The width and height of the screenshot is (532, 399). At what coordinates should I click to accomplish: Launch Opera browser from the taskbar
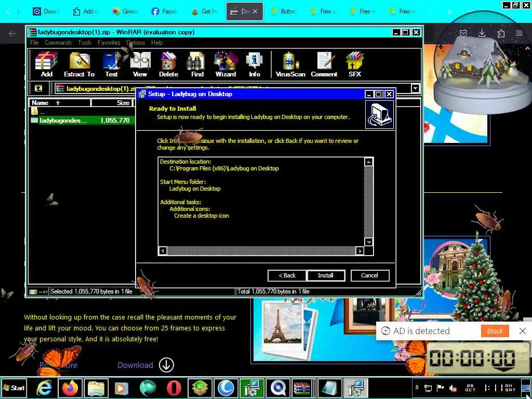tap(174, 388)
